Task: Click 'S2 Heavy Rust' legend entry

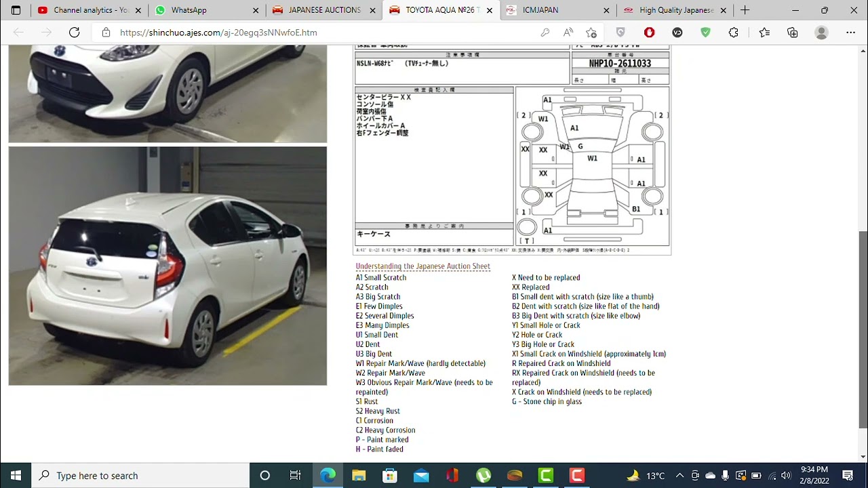Action: [x=378, y=411]
